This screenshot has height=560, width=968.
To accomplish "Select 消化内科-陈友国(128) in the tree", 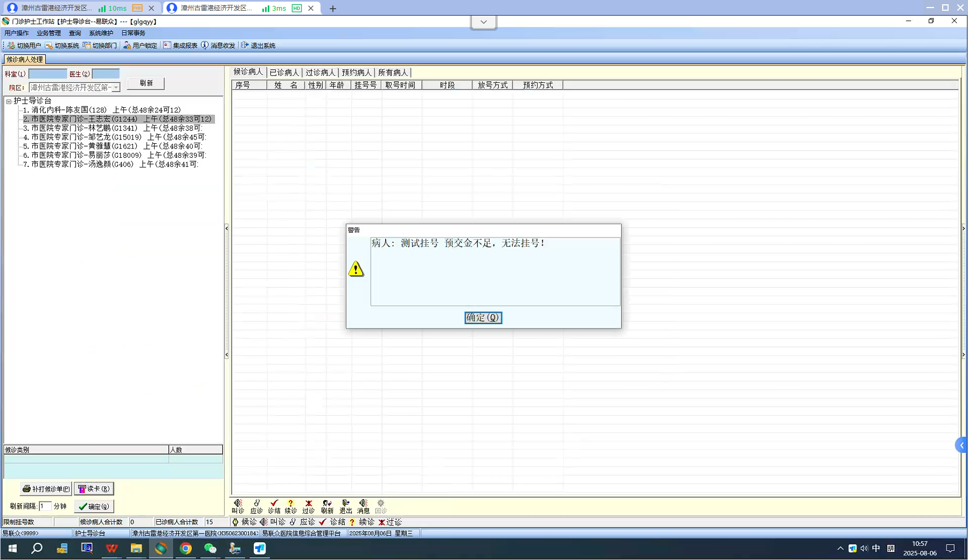I will point(102,110).
